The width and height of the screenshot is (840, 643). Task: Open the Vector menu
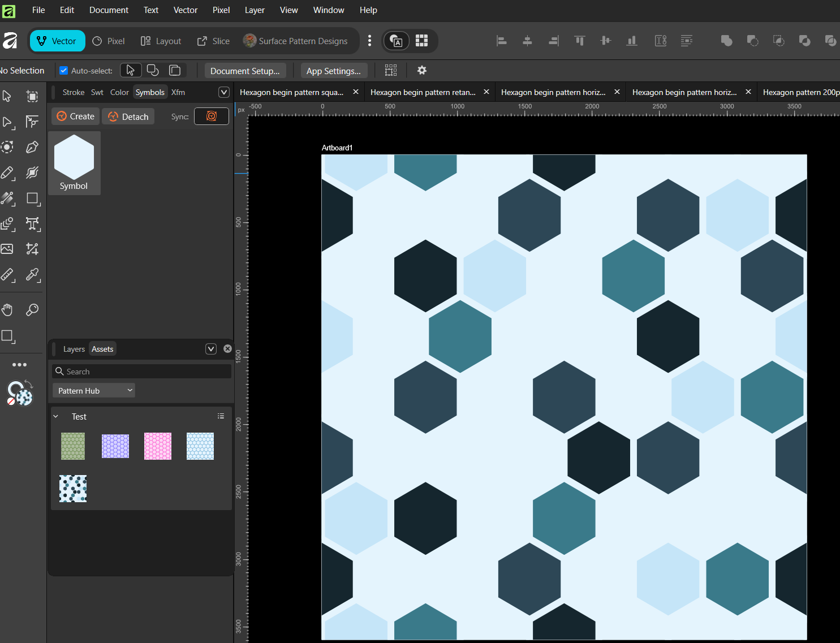pyautogui.click(x=186, y=10)
